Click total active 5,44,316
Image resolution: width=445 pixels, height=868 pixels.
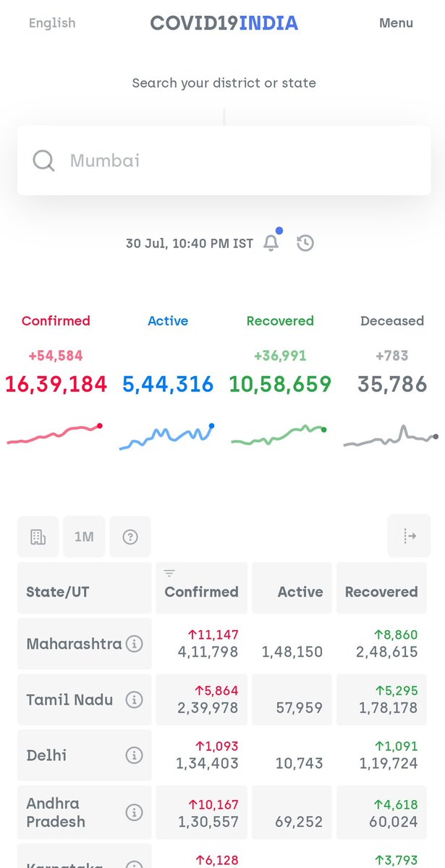pyautogui.click(x=168, y=384)
